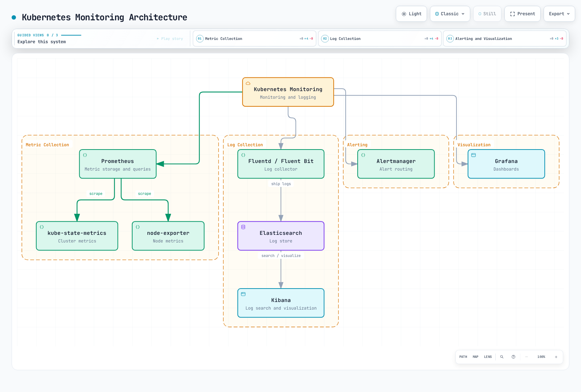581x392 pixels.
Task: Click the 'ship logs' edge label
Action: (x=281, y=184)
